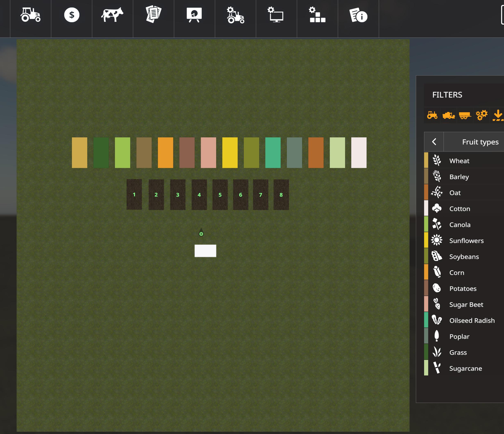Select field number 5 on map
This screenshot has width=504, height=434.
[220, 195]
